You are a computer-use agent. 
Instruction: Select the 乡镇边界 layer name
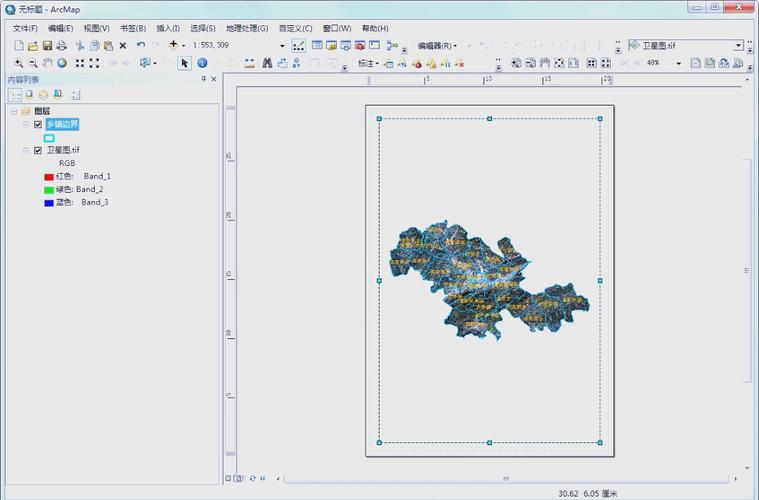[x=62, y=124]
